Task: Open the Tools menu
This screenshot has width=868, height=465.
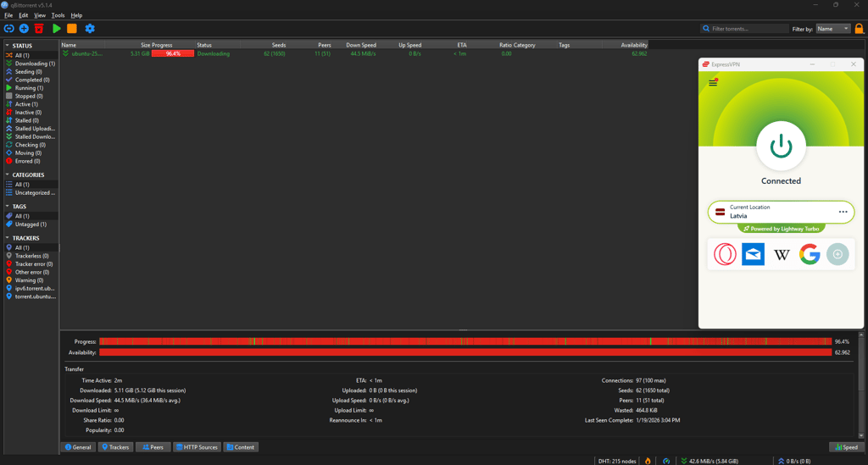Action: (x=58, y=15)
